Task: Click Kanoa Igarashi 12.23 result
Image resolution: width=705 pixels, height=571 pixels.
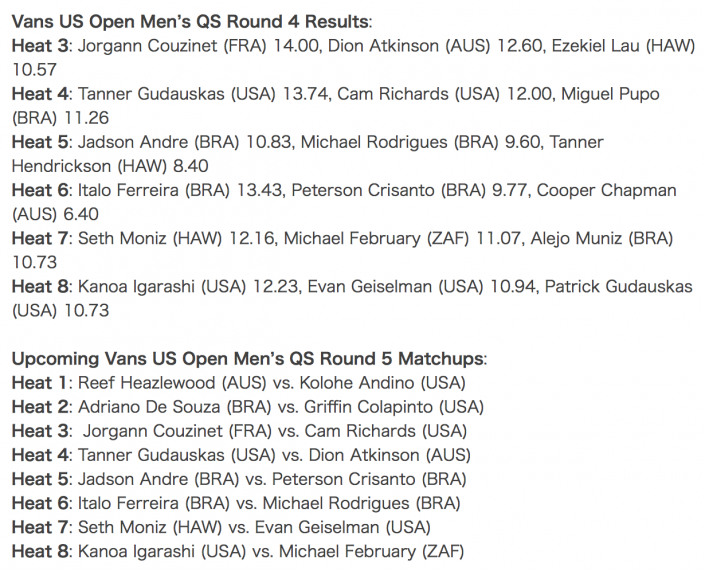Action: point(189,286)
